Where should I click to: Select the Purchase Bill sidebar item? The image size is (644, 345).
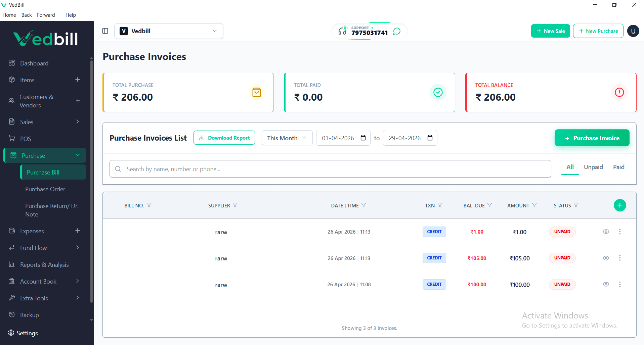[x=53, y=172]
